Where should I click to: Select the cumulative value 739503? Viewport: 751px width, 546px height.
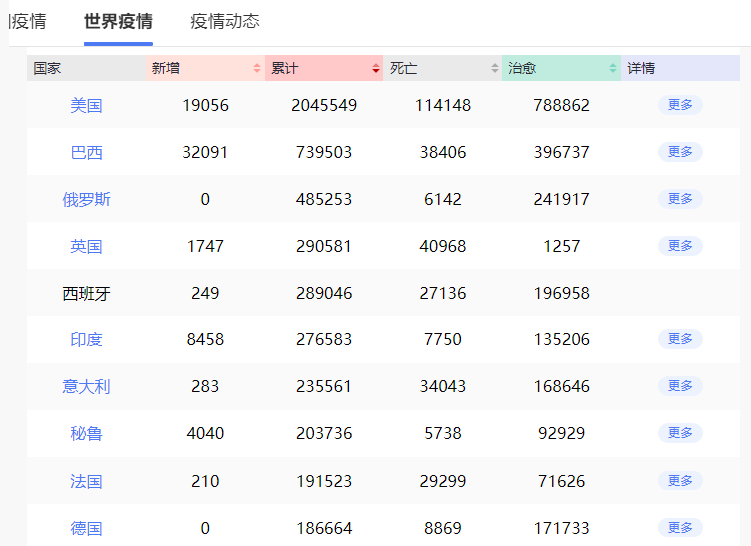point(324,152)
